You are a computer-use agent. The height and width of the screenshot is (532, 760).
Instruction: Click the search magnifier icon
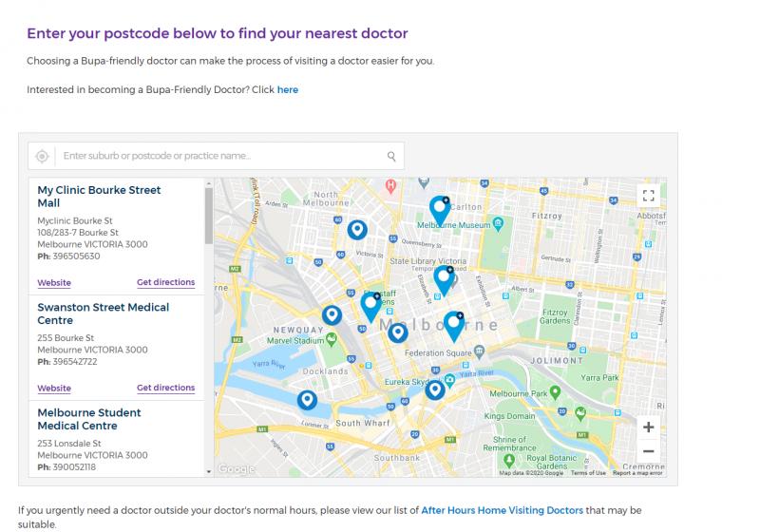391,156
